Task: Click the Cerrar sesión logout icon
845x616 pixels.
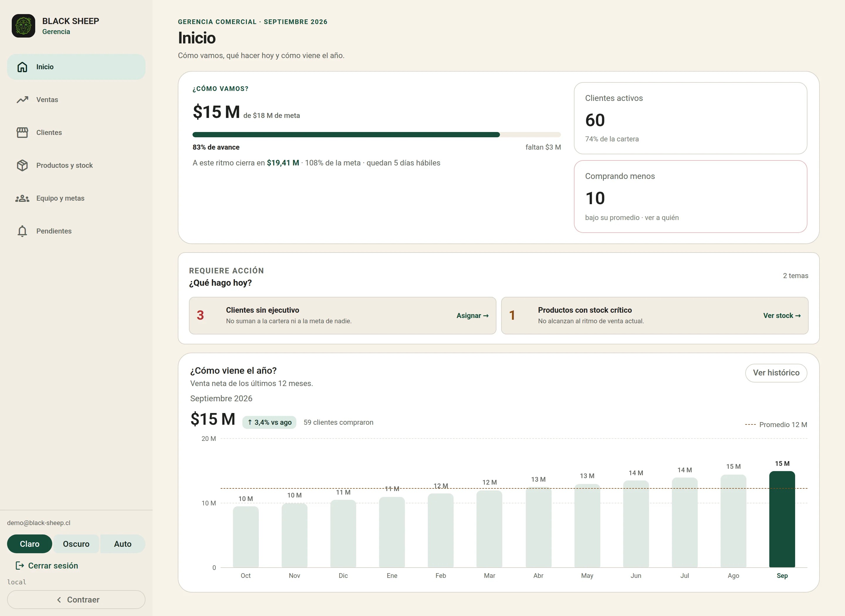Action: (x=19, y=566)
